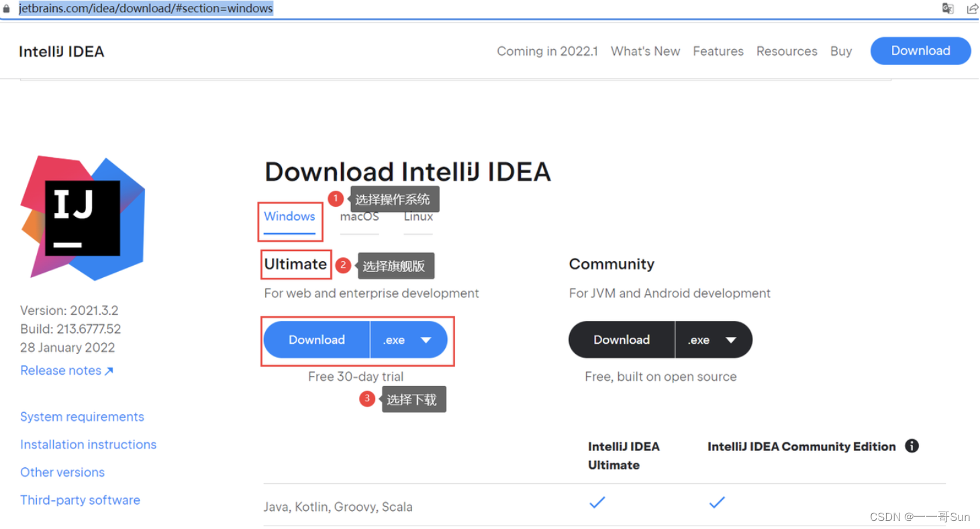Viewport: 980px width, 529px height.
Task: Click the Download IntelliJ IDEA page title
Action: (x=407, y=172)
